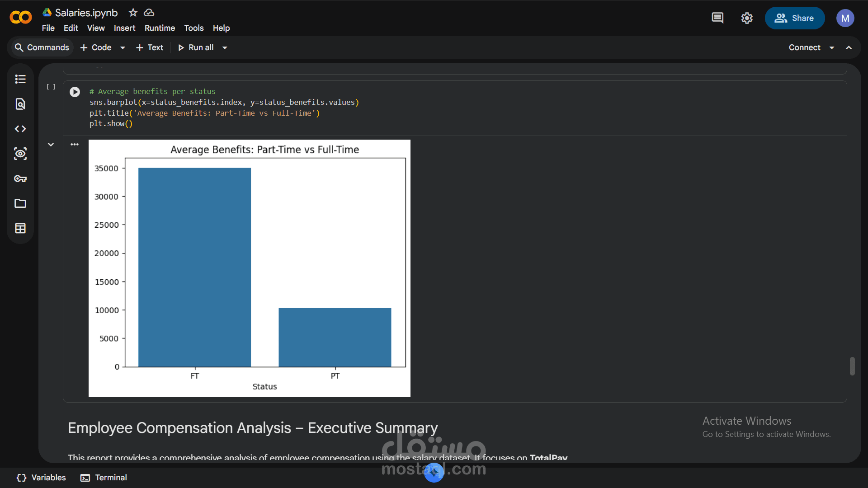Open the Table of contents sidebar icon
868x488 pixels.
20,79
